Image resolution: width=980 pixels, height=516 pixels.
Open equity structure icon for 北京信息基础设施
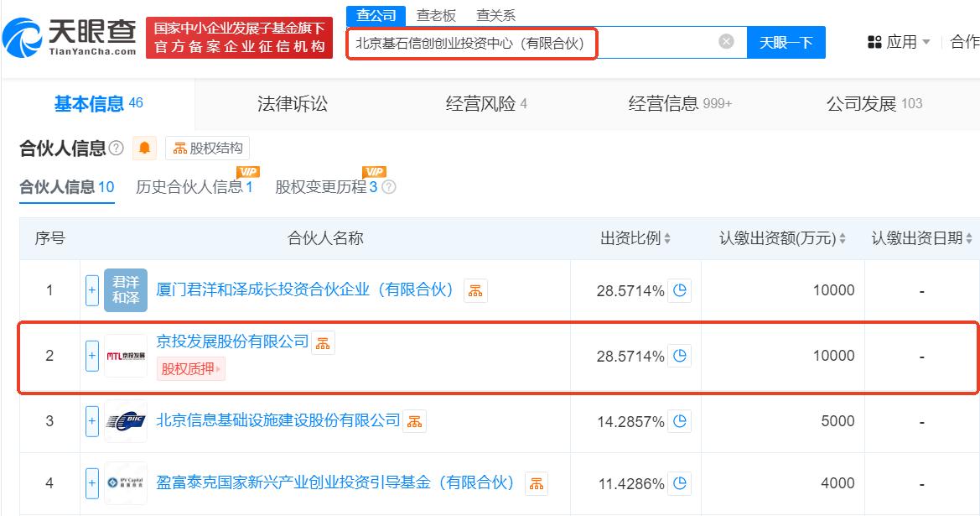coord(415,421)
